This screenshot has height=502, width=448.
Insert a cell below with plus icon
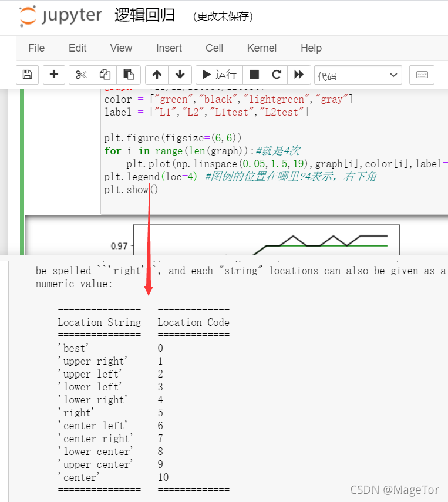(x=54, y=75)
